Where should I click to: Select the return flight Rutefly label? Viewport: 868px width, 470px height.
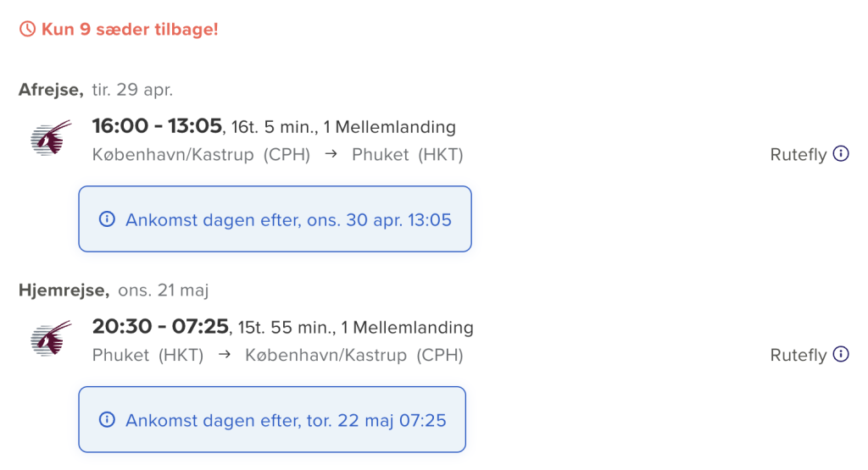798,355
